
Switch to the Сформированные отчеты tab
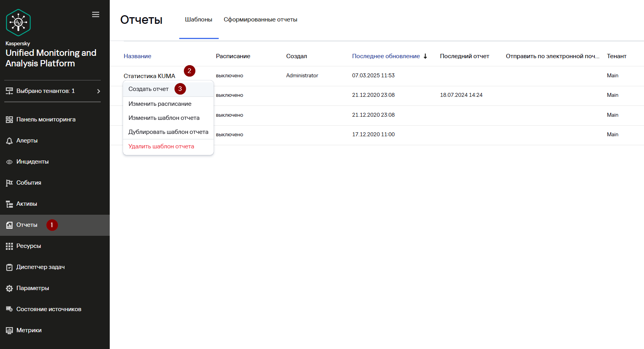point(260,20)
